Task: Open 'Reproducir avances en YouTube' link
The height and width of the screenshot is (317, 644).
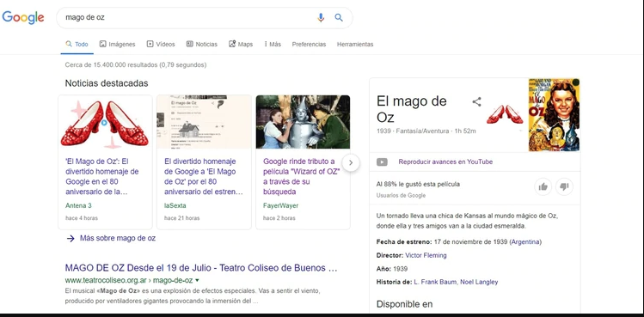Action: (445, 162)
